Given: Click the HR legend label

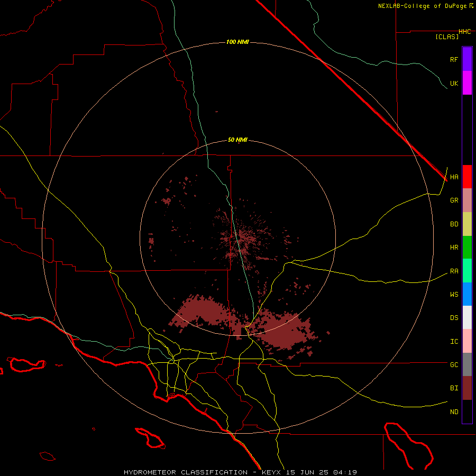Looking at the screenshot, I should coord(454,248).
